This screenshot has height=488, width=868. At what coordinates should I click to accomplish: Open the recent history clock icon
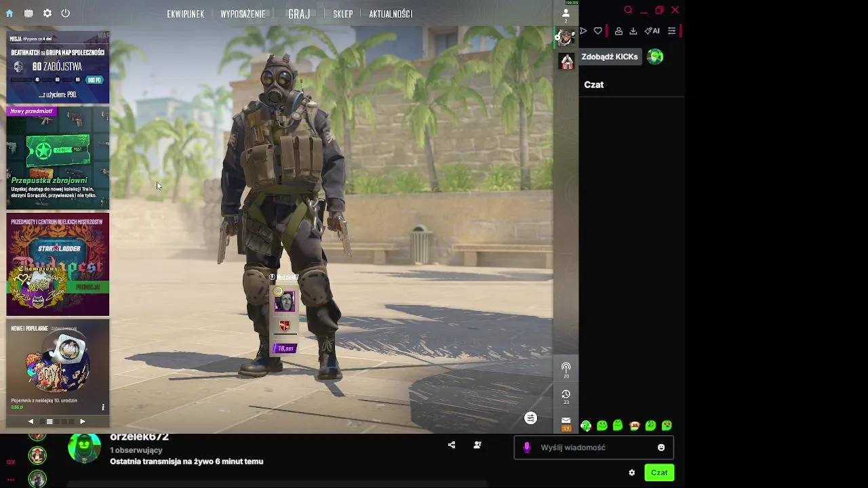pos(566,394)
